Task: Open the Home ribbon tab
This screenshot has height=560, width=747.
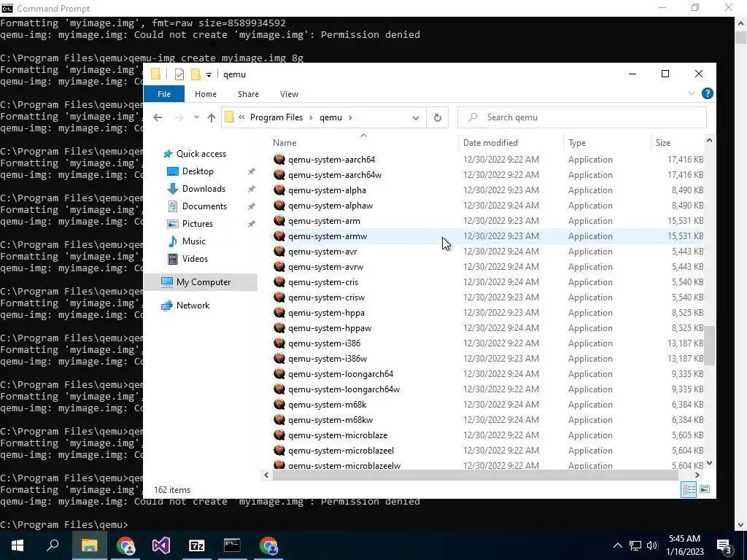Action: (x=205, y=94)
